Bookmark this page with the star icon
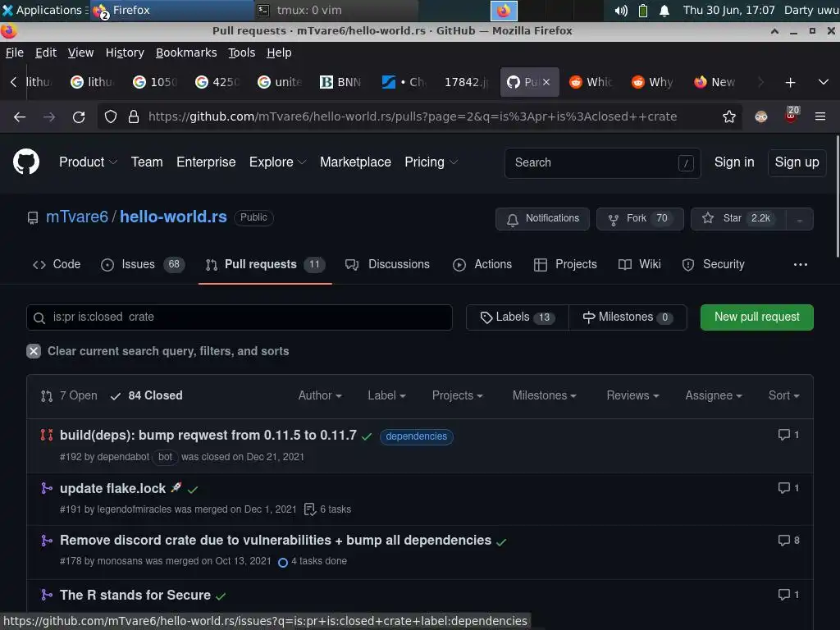 click(728, 116)
